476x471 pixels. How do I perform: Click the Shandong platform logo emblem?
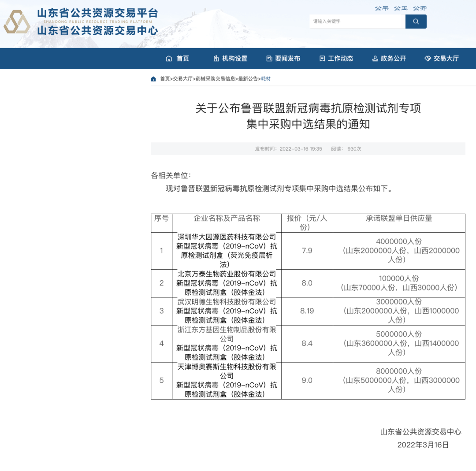[x=17, y=22]
